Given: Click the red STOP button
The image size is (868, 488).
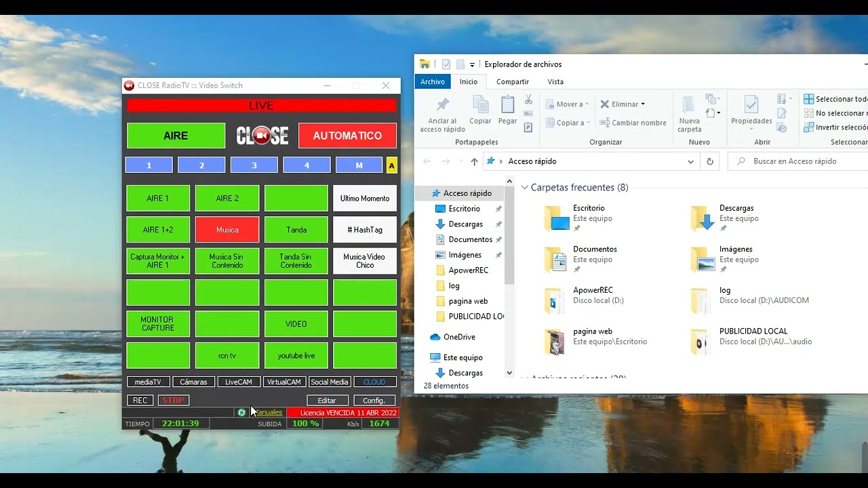Looking at the screenshot, I should coord(173,401).
